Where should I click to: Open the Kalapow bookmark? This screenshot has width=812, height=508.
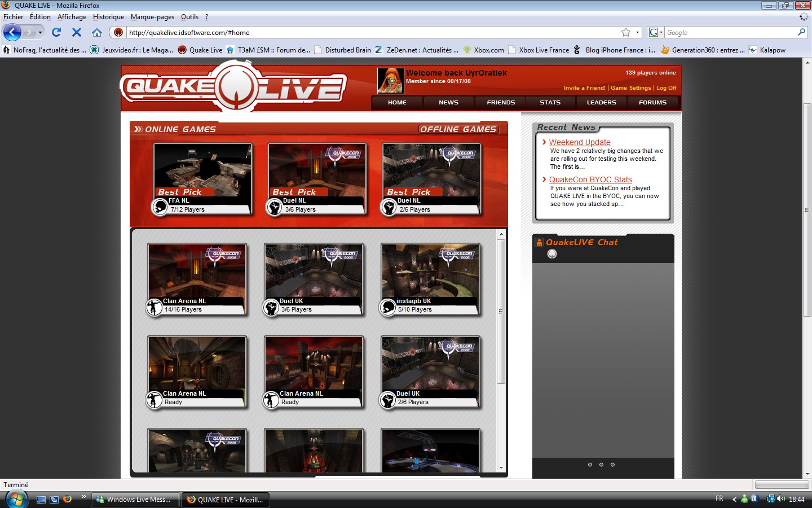pos(767,50)
